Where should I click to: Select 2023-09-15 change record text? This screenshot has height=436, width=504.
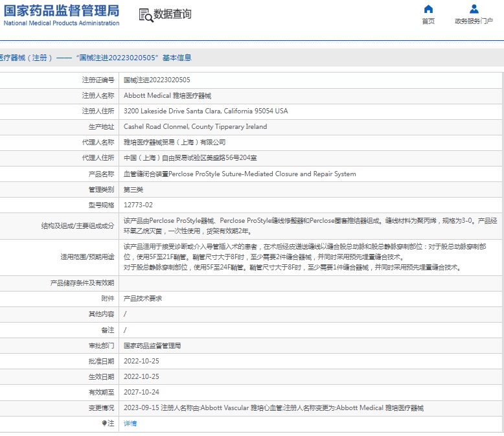click(273, 408)
